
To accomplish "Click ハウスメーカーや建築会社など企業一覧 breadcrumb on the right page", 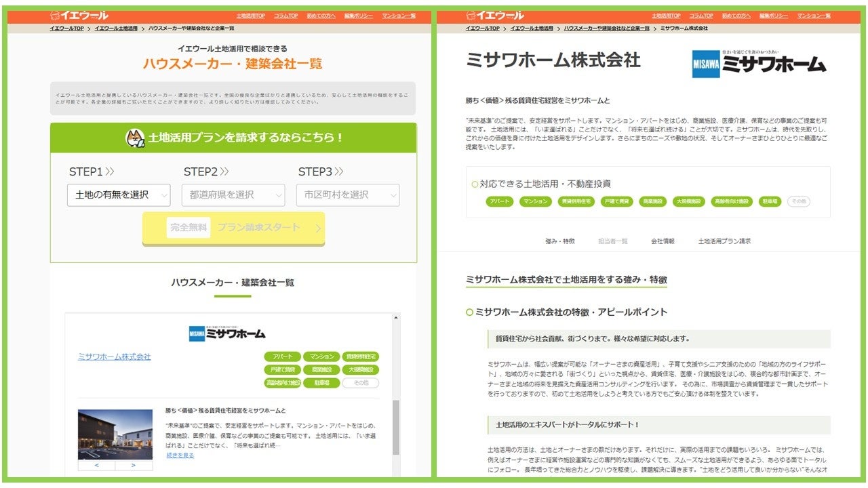I will tap(606, 28).
